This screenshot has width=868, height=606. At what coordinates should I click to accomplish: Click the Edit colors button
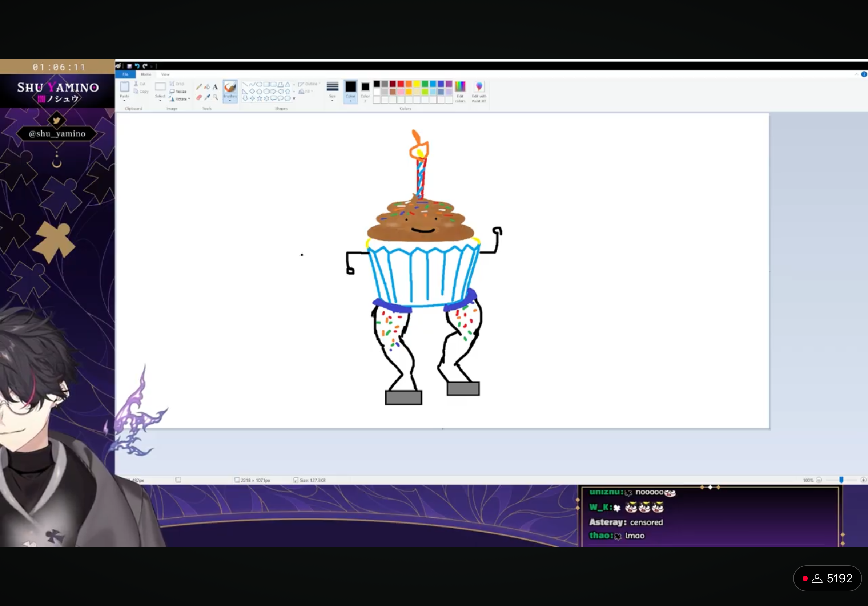(x=460, y=91)
